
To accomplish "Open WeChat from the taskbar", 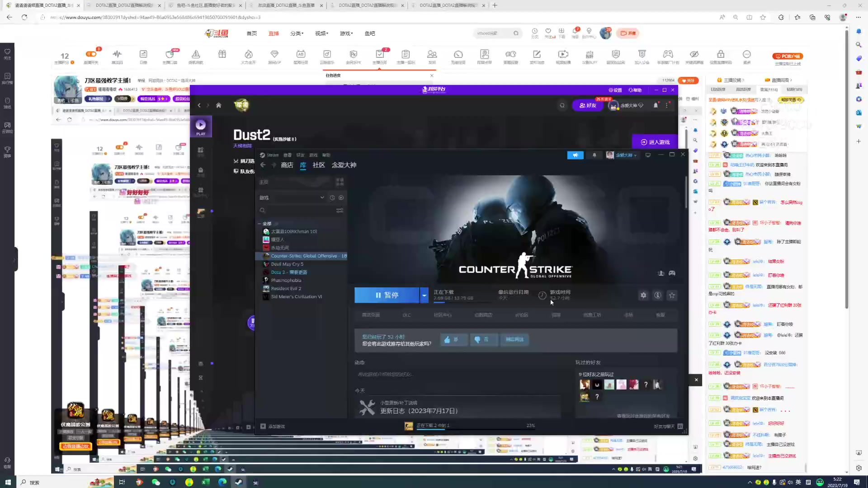I will click(156, 482).
